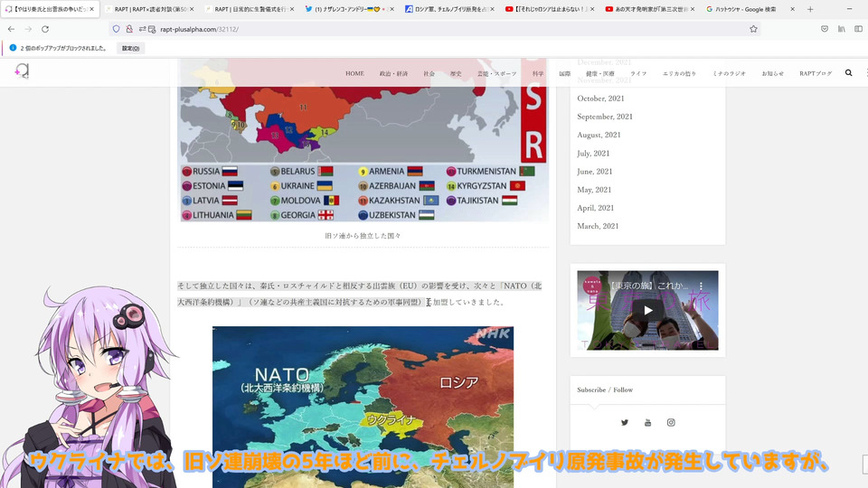Viewport: 868px width, 488px height.
Task: Open the 健康・医療 navigation item
Action: point(600,73)
